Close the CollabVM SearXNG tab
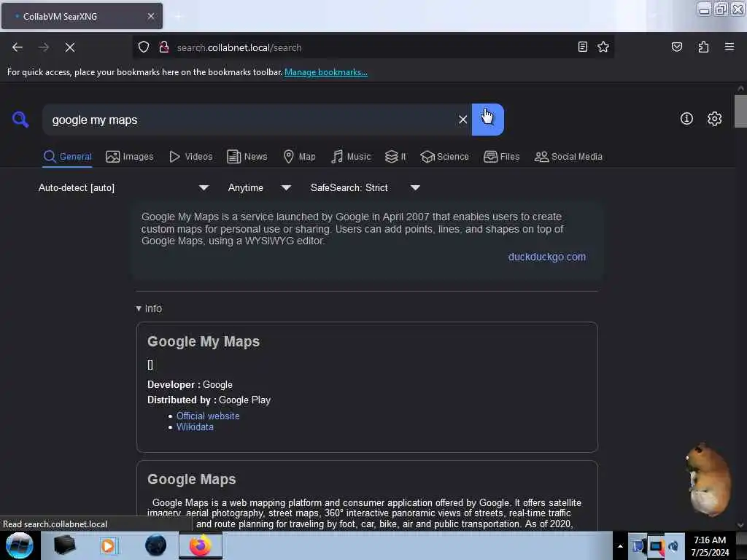The height and width of the screenshot is (560, 747). [151, 16]
